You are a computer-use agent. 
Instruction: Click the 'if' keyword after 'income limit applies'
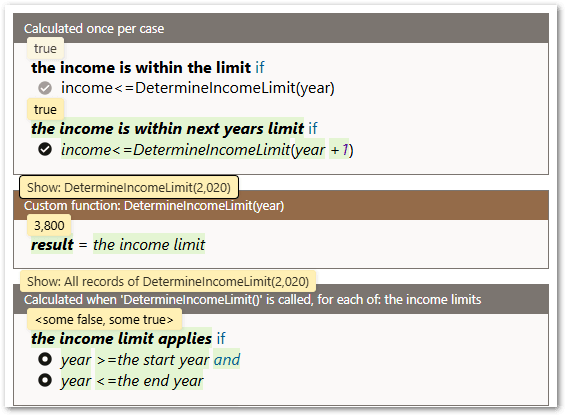(x=221, y=338)
